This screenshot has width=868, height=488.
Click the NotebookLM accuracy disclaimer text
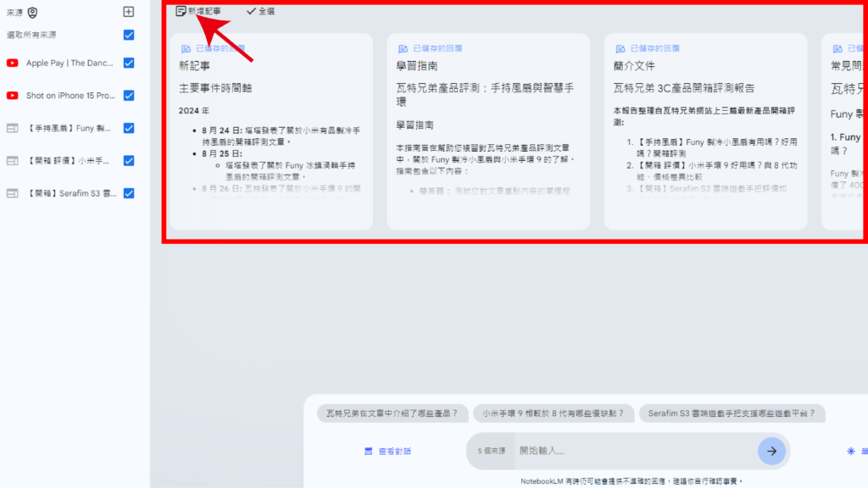point(632,481)
